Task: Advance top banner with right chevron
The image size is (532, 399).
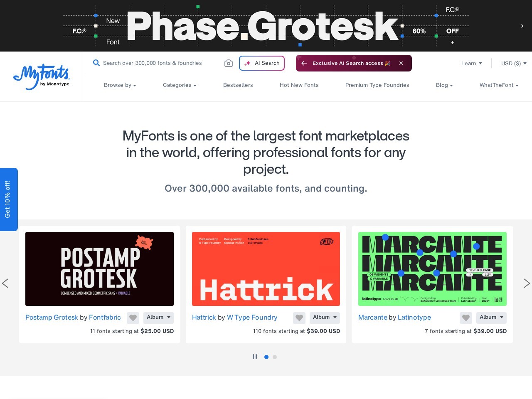Action: click(522, 26)
